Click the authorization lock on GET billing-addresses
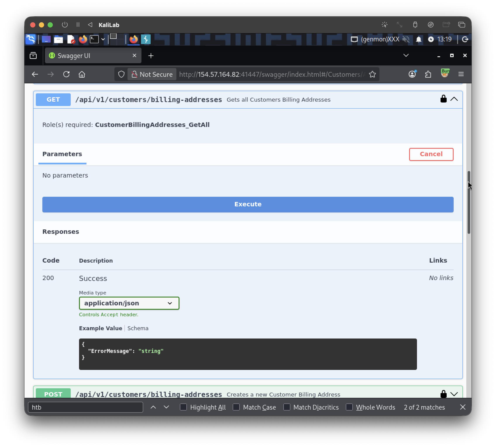 [x=443, y=99]
